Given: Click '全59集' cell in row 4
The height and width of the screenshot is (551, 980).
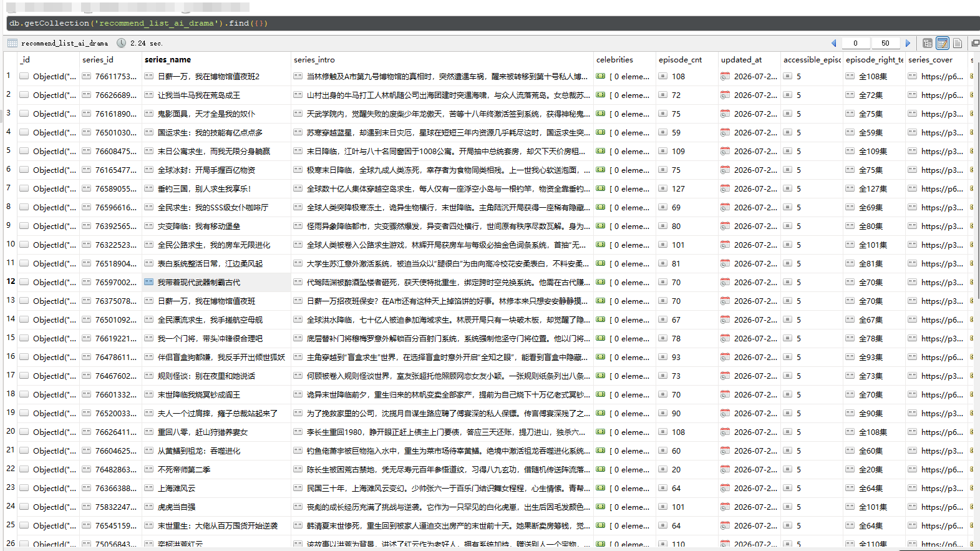Looking at the screenshot, I should [x=874, y=132].
